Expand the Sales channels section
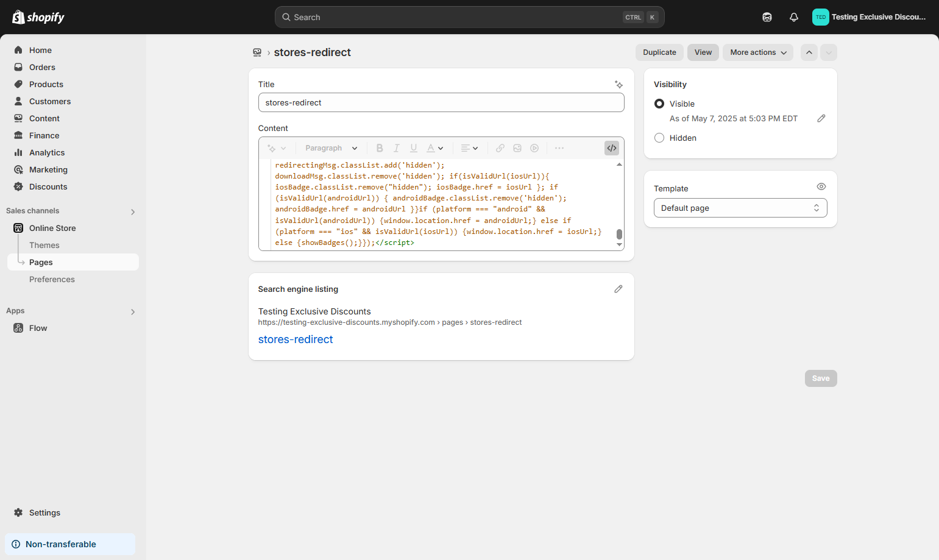 (133, 211)
